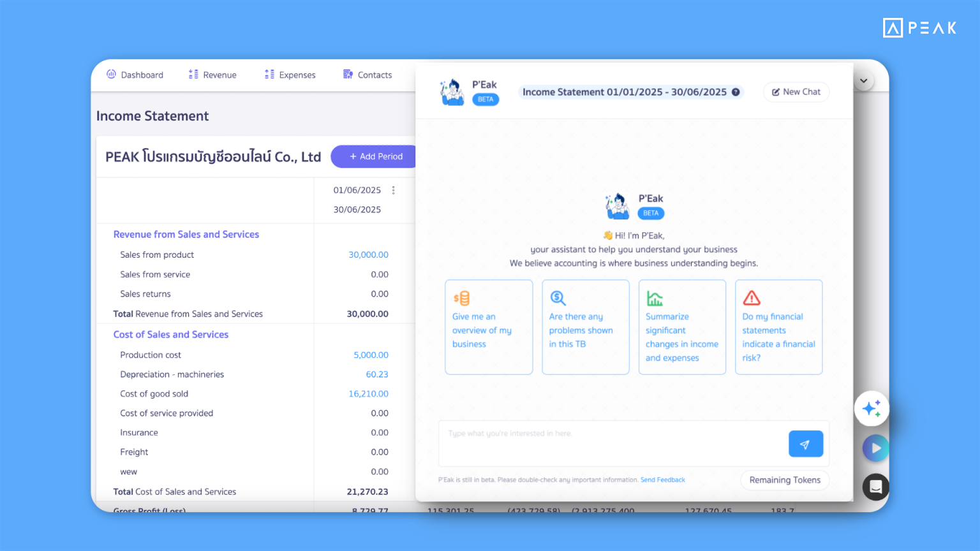Click the 'Total Cost of Sales and Services' value 21,270.23
This screenshot has width=980, height=551.
tap(367, 492)
